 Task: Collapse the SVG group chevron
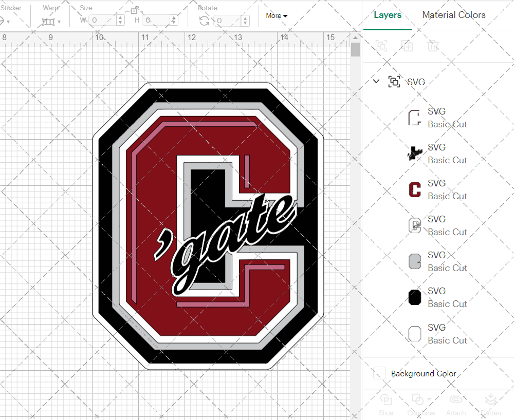pyautogui.click(x=376, y=81)
